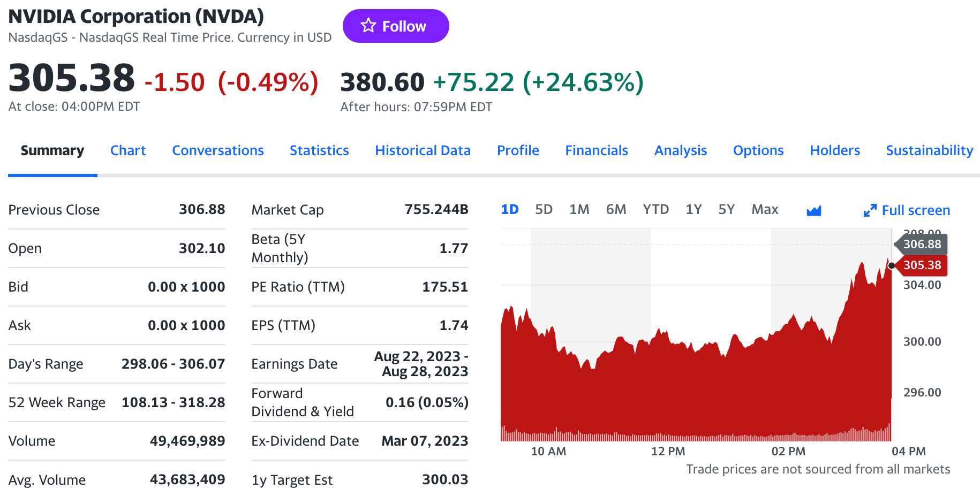Go to the Statistics tab

pos(319,151)
